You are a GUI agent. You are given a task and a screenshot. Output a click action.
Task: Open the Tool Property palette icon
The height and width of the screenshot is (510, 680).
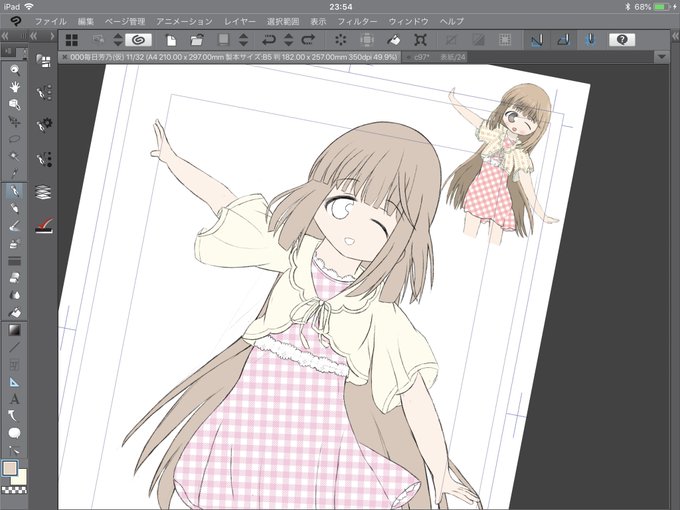click(x=44, y=125)
